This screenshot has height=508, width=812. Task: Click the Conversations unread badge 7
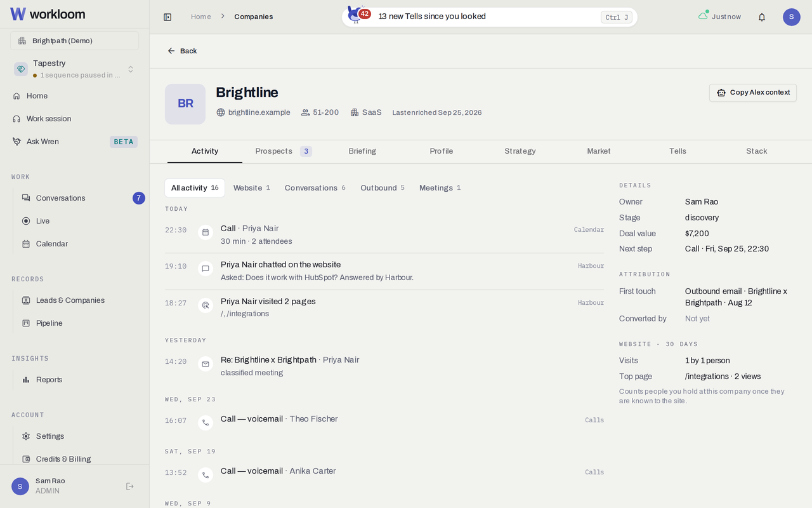pos(139,198)
